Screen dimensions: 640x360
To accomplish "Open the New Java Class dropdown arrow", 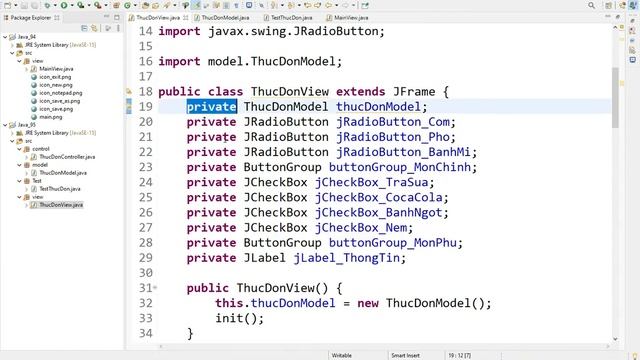I will 135,5.
